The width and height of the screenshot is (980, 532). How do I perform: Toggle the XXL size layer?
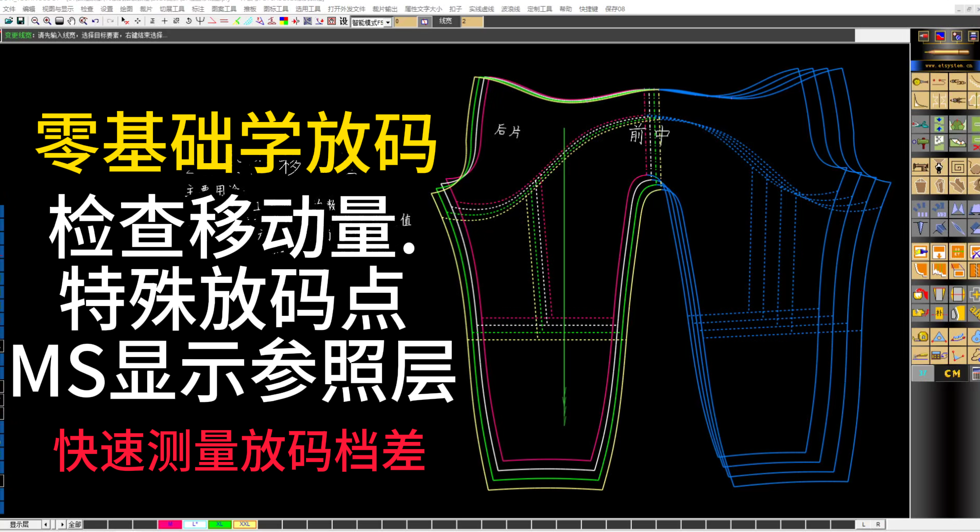tap(245, 524)
